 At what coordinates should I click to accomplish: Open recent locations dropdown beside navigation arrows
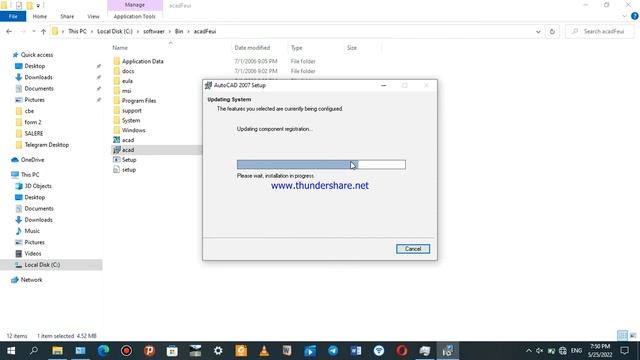click(x=33, y=31)
